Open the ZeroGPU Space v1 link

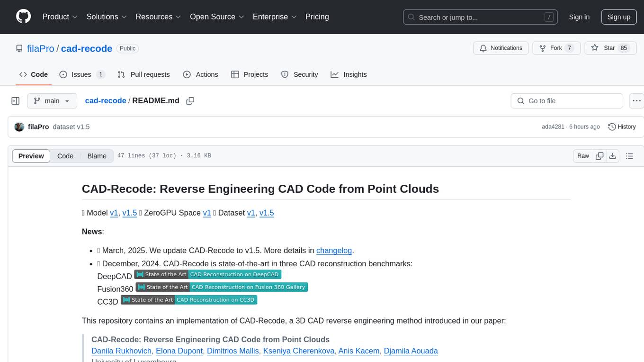207,213
